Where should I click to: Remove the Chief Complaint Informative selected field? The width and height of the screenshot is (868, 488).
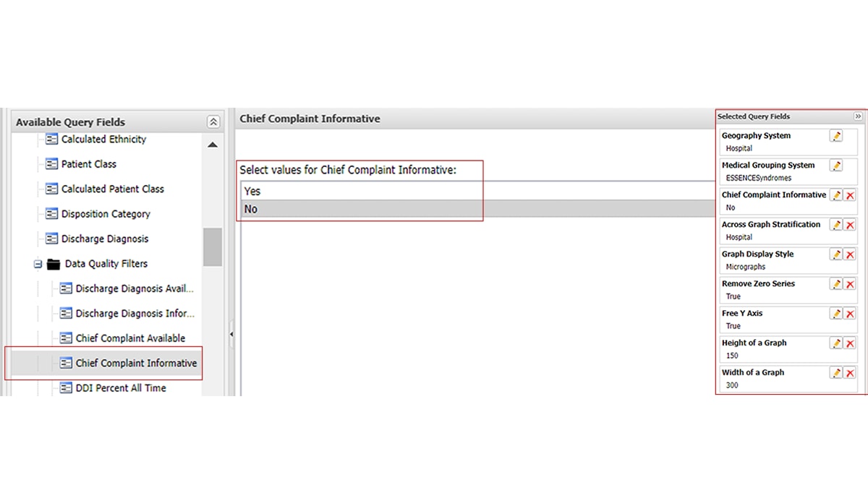click(x=850, y=195)
